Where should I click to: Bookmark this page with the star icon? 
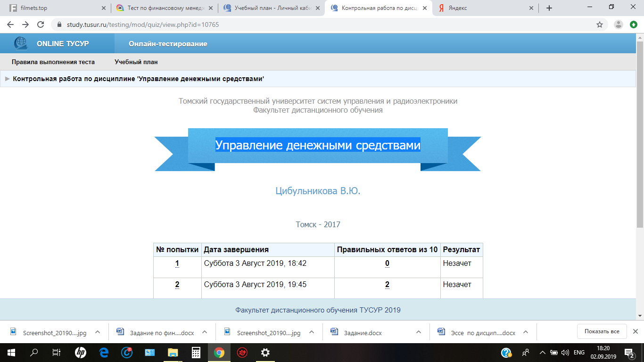tap(600, 25)
